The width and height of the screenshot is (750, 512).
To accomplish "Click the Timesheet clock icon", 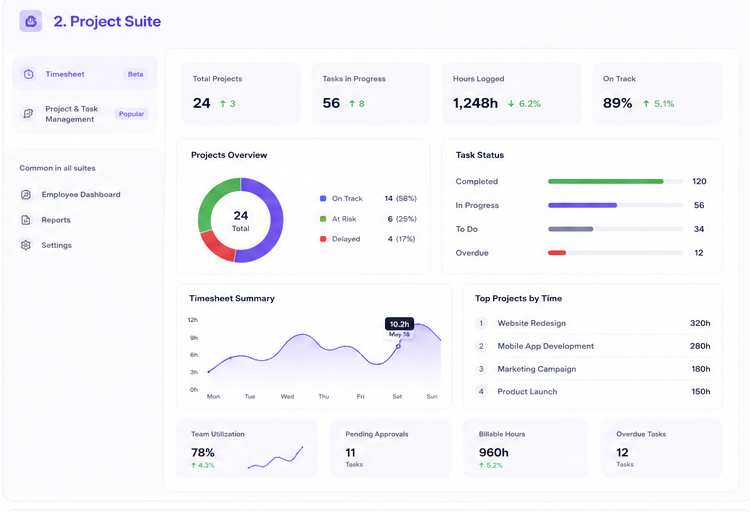I will coord(29,74).
